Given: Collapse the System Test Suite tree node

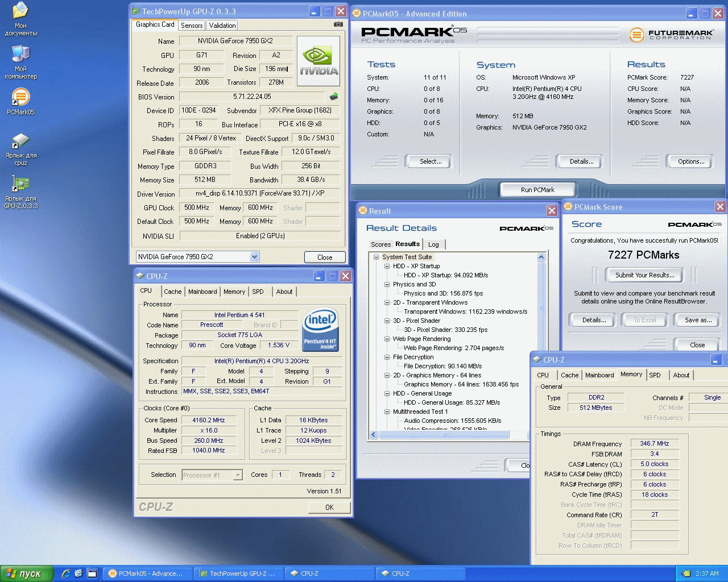Looking at the screenshot, I should [x=377, y=257].
